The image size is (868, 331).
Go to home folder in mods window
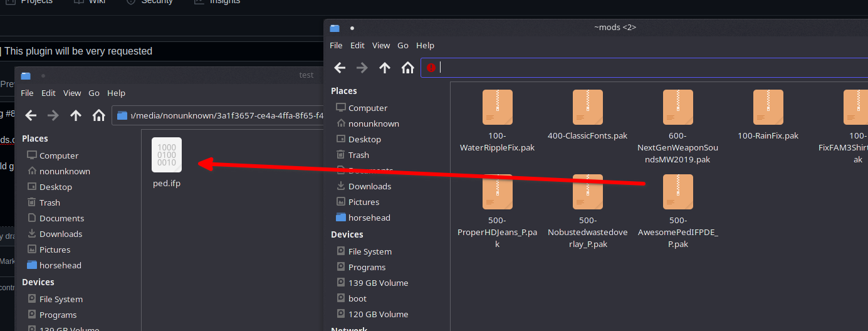click(x=407, y=68)
